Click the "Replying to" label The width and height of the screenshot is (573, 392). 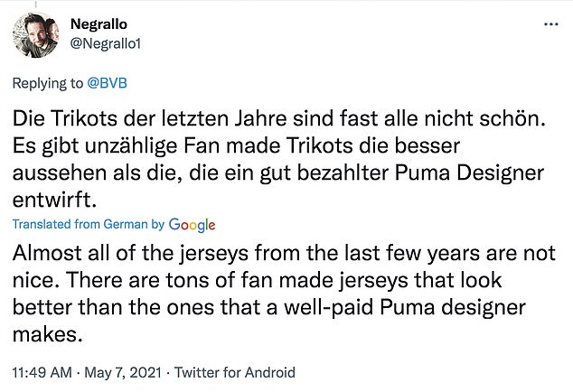[47, 82]
